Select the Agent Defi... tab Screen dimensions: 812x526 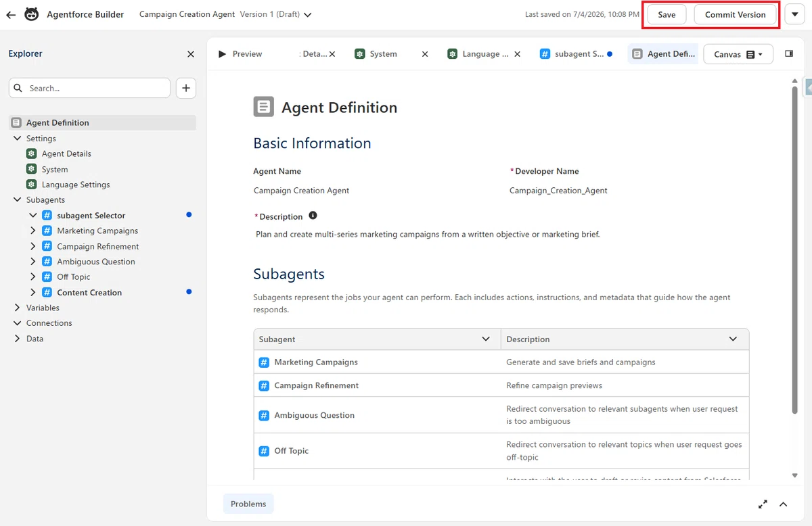click(x=663, y=54)
